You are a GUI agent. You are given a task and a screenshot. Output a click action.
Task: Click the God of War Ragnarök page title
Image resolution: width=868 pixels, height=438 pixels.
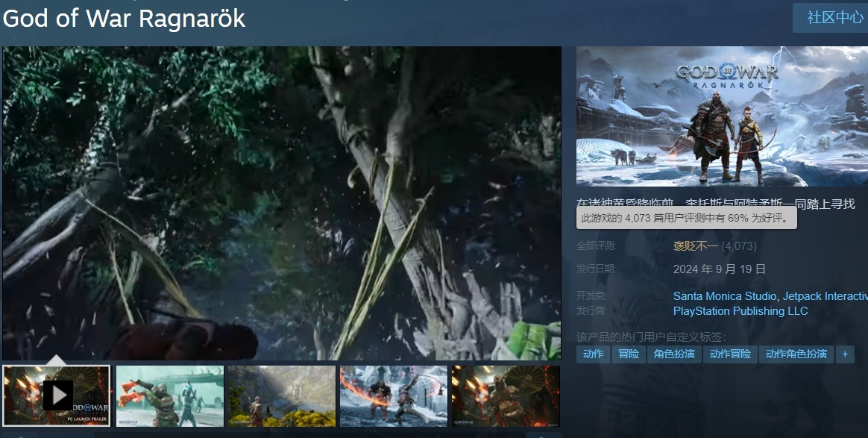[x=124, y=18]
